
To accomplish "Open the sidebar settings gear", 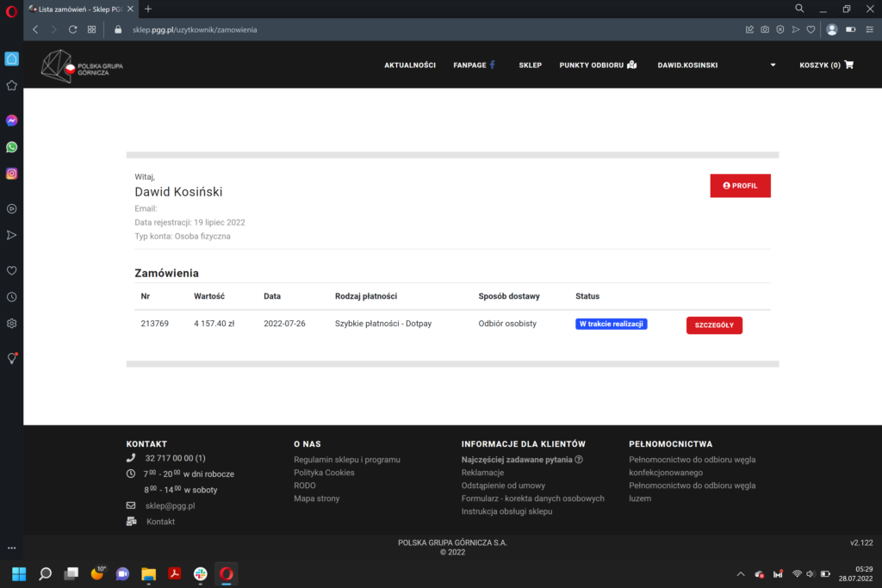I will [x=11, y=323].
